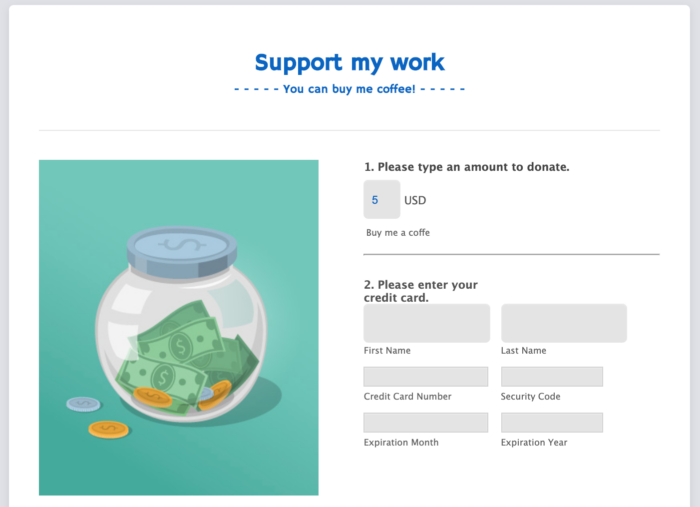Focus the Credit Card Number field
Image resolution: width=700 pixels, height=507 pixels.
click(426, 376)
